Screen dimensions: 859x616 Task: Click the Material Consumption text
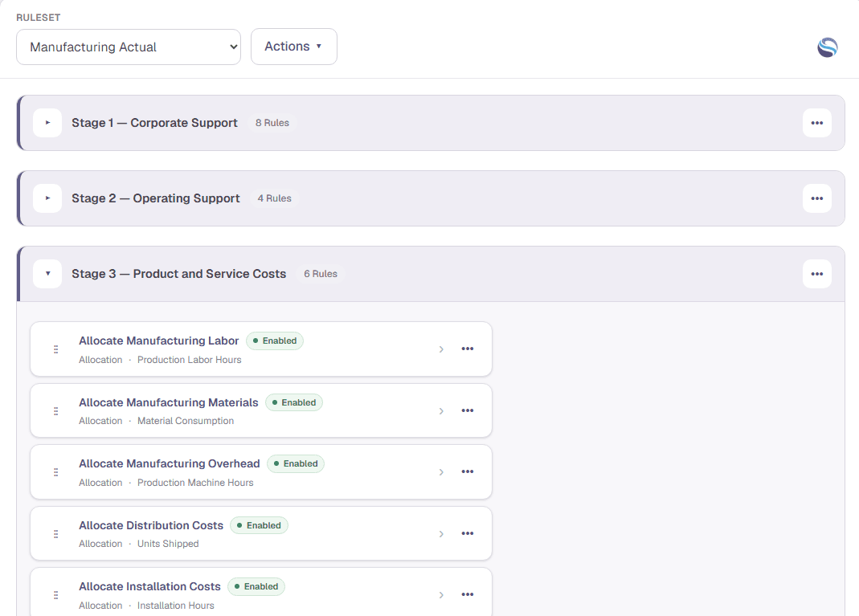186,421
